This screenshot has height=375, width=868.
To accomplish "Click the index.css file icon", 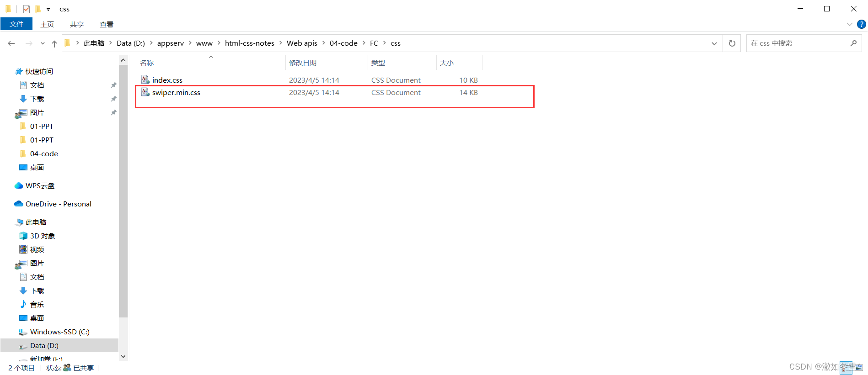I will click(x=145, y=80).
